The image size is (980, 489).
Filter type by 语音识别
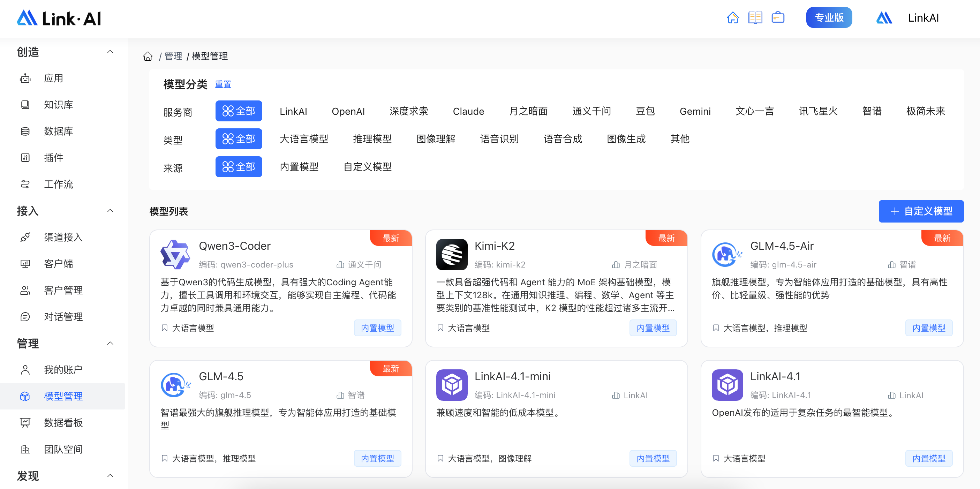[499, 139]
